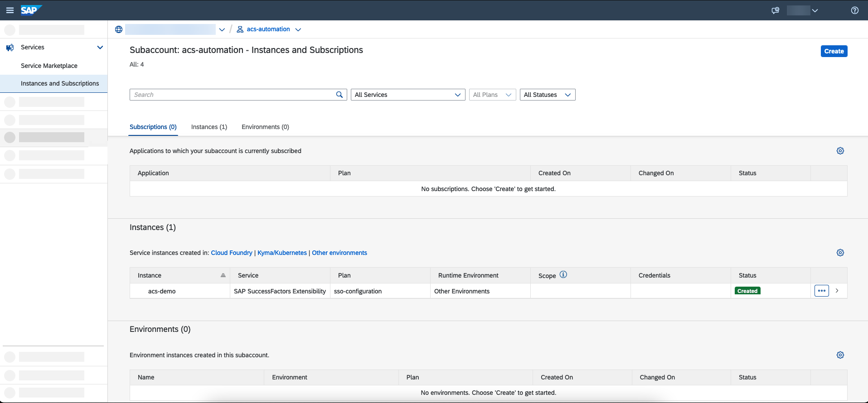The height and width of the screenshot is (403, 868).
Task: Open the Cloud Foundry link
Action: point(232,253)
